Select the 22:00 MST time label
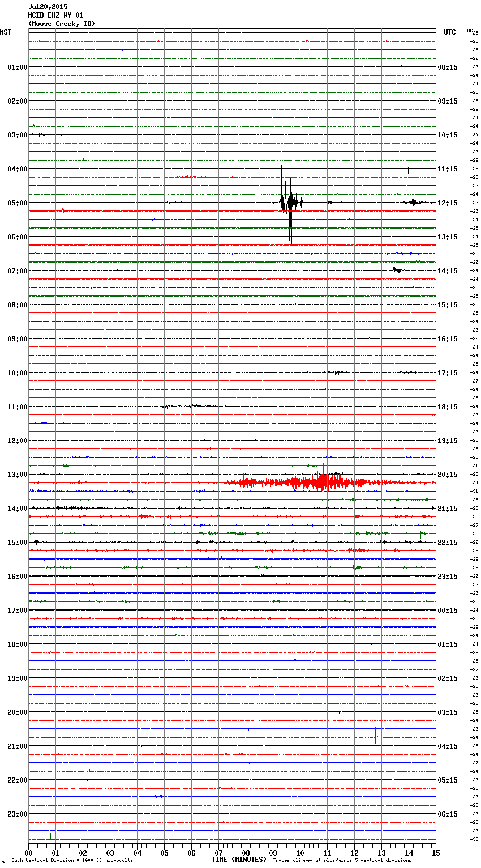Image resolution: width=481 pixels, height=868 pixels. 18,780
